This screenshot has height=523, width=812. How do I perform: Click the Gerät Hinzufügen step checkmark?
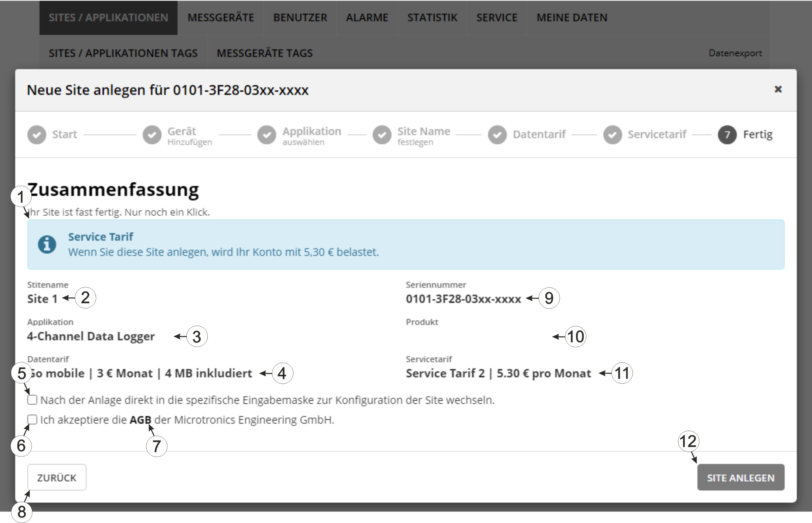[152, 135]
